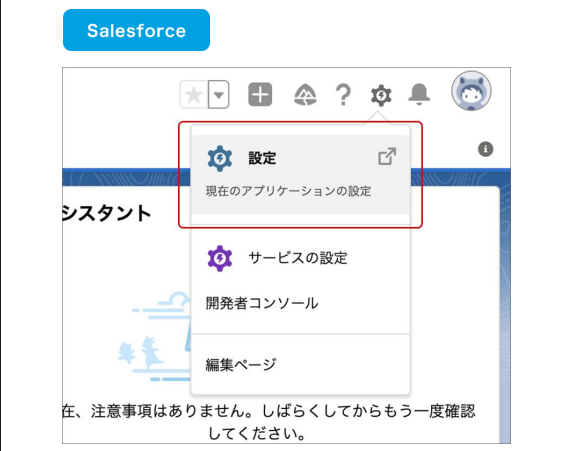Open the user profile avatar

pos(471,91)
